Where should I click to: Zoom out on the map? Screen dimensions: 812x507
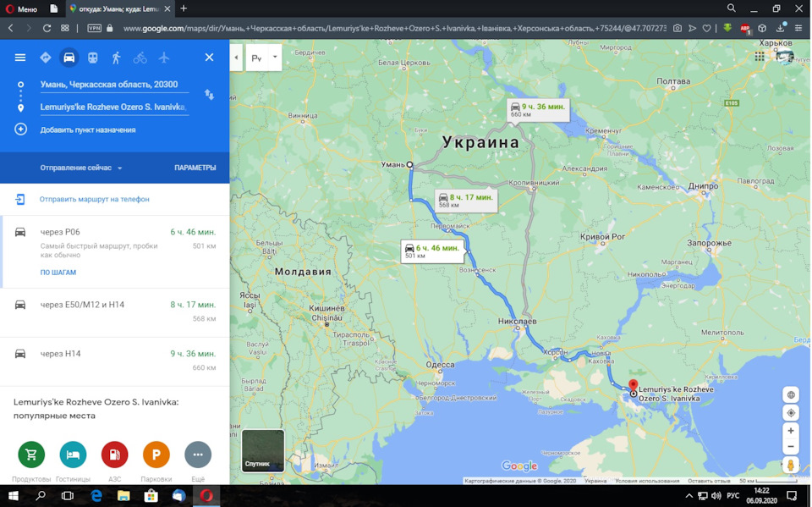click(791, 446)
